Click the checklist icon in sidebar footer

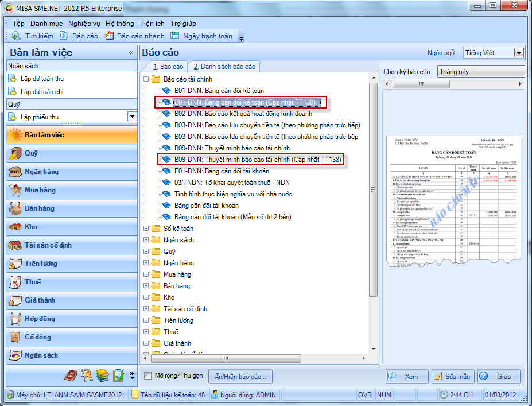(x=118, y=376)
